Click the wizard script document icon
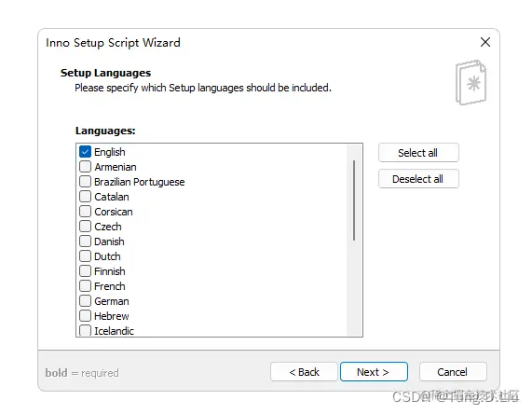532x414 pixels. (x=471, y=82)
